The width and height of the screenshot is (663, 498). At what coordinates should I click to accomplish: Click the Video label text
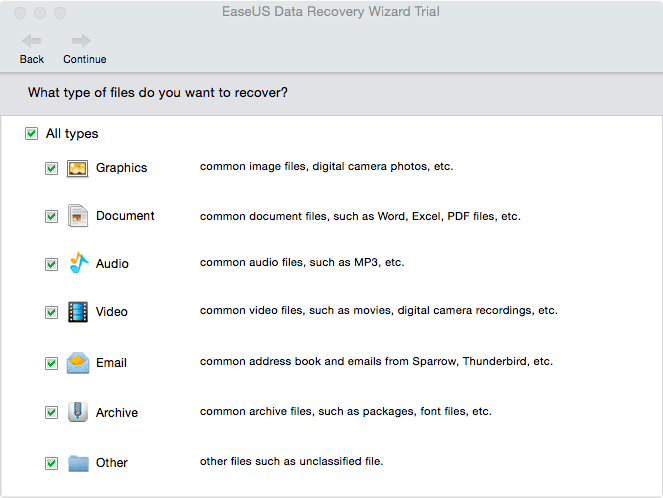(x=112, y=312)
